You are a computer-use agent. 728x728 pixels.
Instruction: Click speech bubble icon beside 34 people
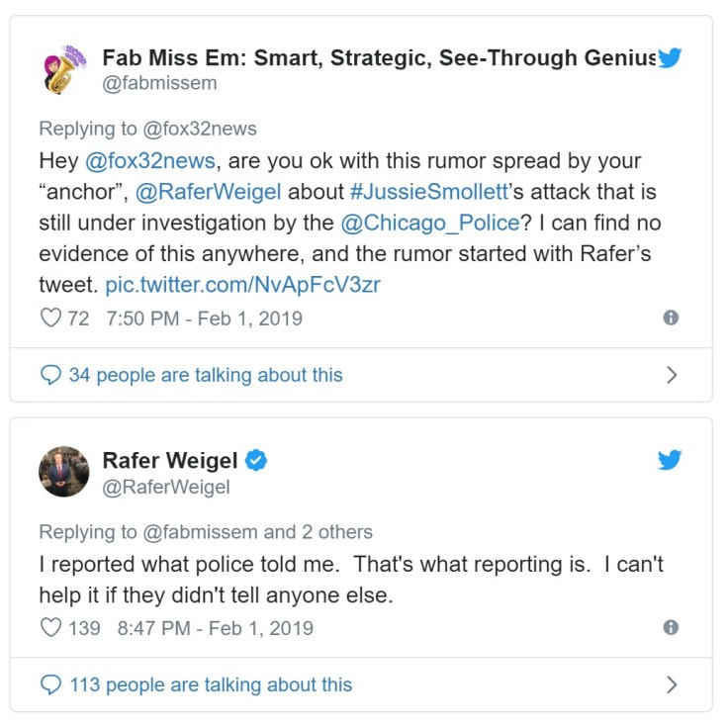(x=50, y=376)
